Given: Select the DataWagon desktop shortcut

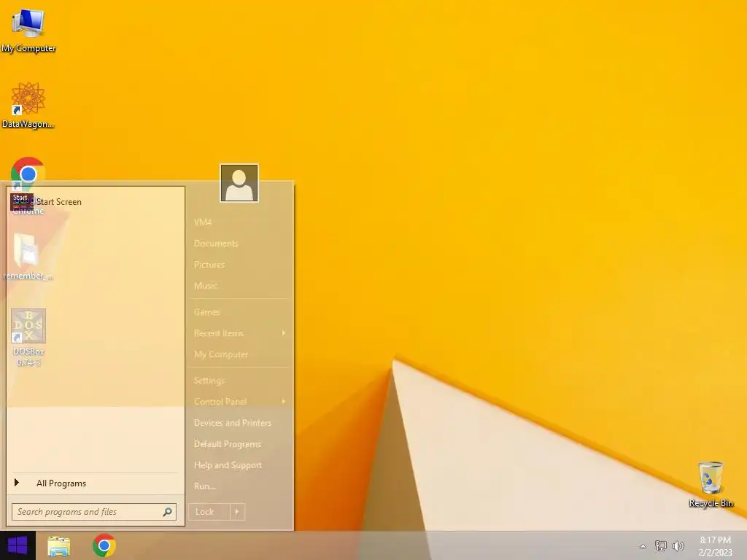Looking at the screenshot, I should coord(28,105).
